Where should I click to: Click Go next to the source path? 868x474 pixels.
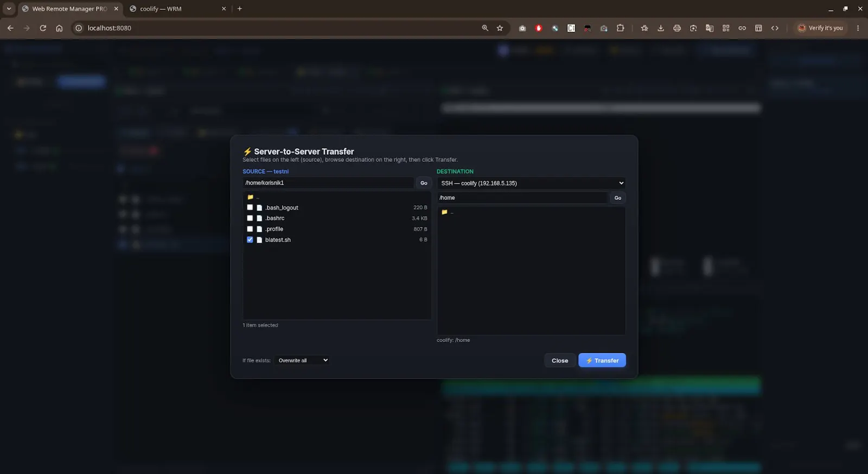(x=424, y=183)
